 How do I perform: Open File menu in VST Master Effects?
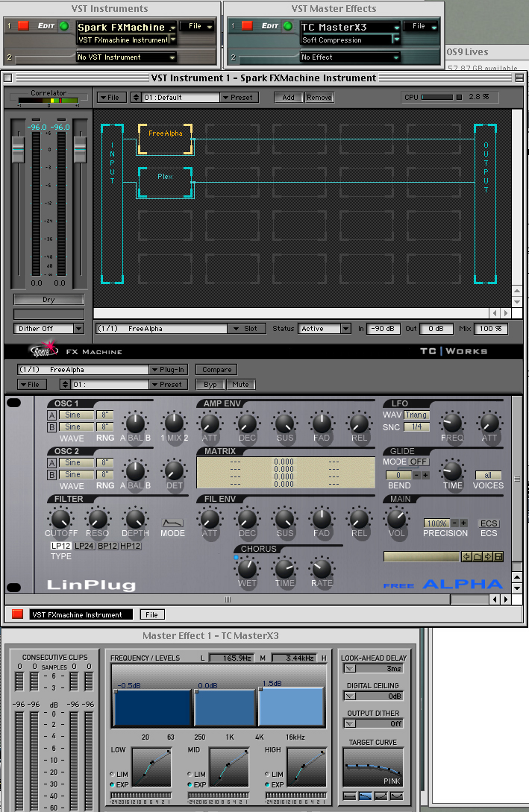point(421,26)
